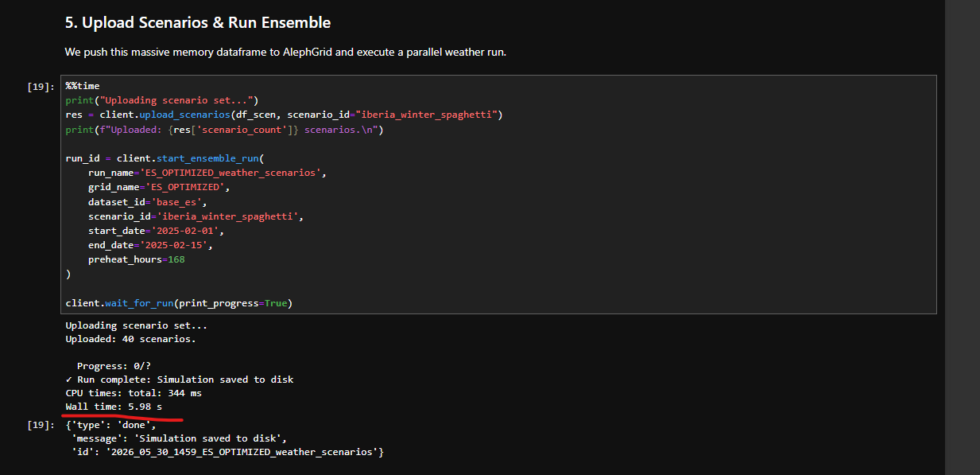Click the underlined 'Wall time: 5.98 s' output
The image size is (980, 475).
[x=114, y=407]
